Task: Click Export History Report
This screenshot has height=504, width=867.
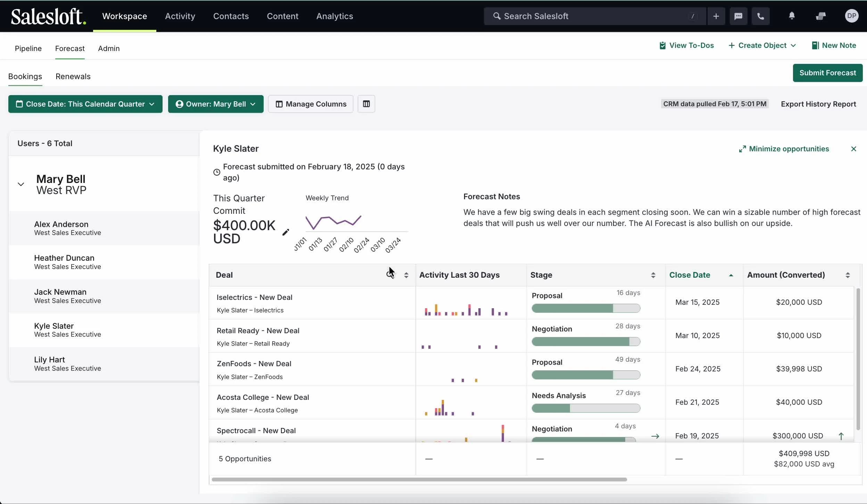Action: pyautogui.click(x=818, y=104)
